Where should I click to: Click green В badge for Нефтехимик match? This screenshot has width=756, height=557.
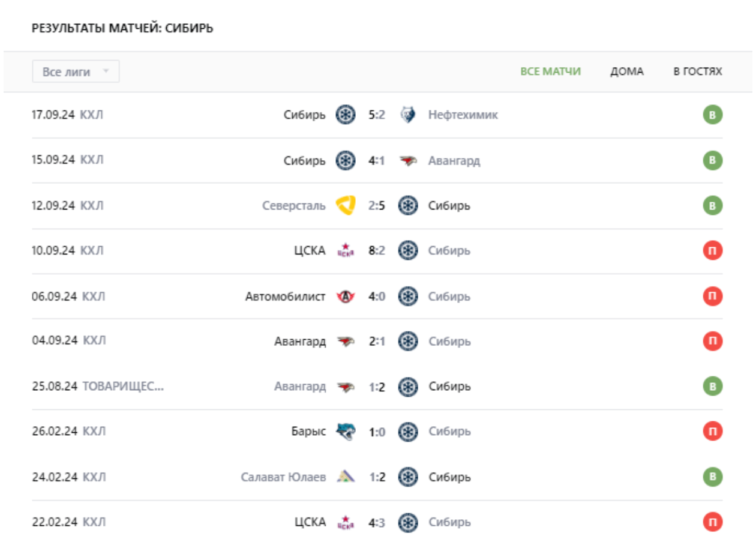[712, 115]
